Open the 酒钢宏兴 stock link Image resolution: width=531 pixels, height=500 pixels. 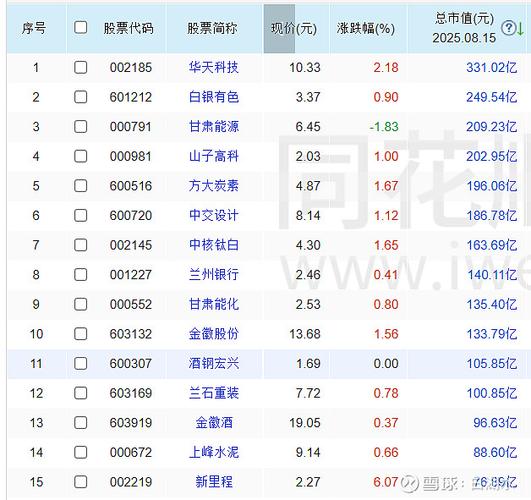[x=214, y=363]
